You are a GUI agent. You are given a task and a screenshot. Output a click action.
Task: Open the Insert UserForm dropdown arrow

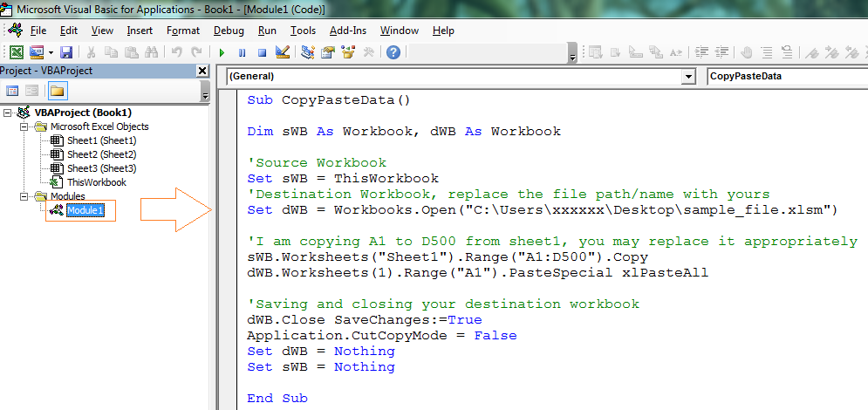(x=51, y=52)
